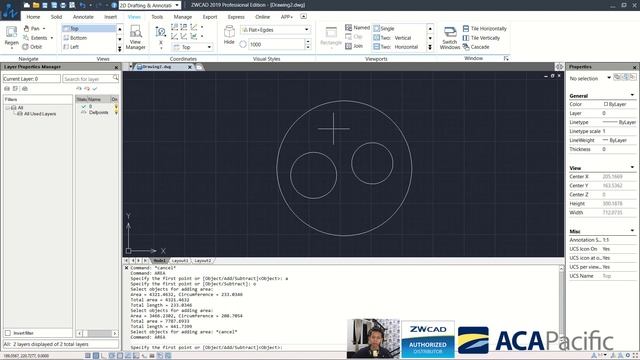The image size is (640, 360).
Task: Open the Top dropdown in the Coordinates group
Action: point(209,47)
